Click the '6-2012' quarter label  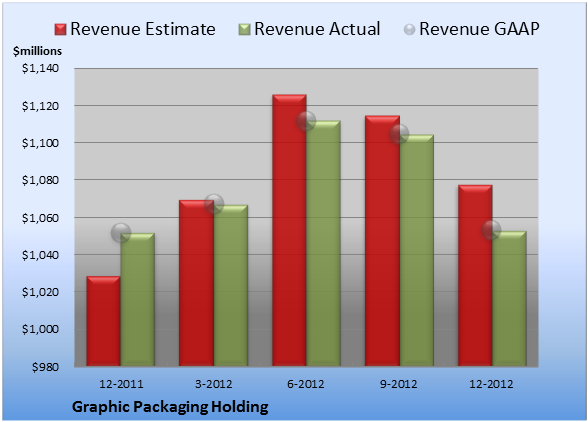[x=306, y=384]
